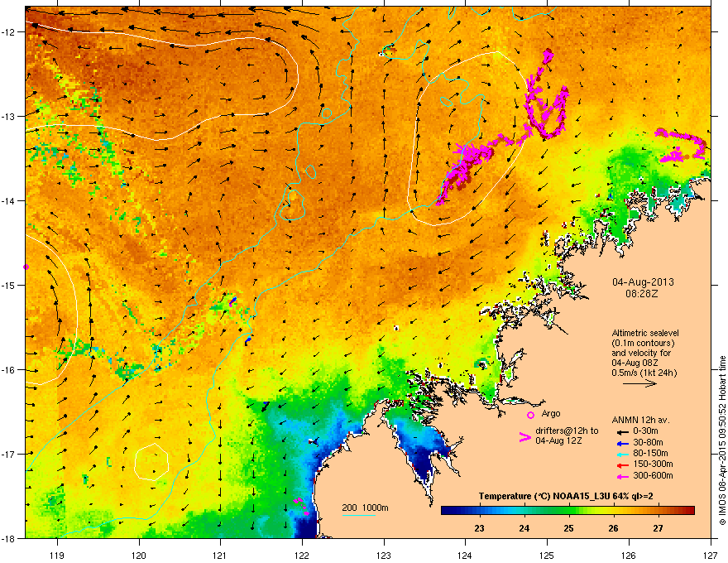Image resolution: width=728 pixels, height=563 pixels.
Task: Click the longitude axis label 126
Action: pyautogui.click(x=629, y=555)
